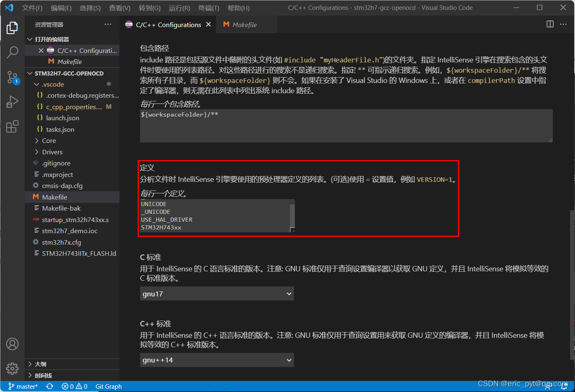Open the 查看(V) menu
575x392 pixels.
pos(120,8)
